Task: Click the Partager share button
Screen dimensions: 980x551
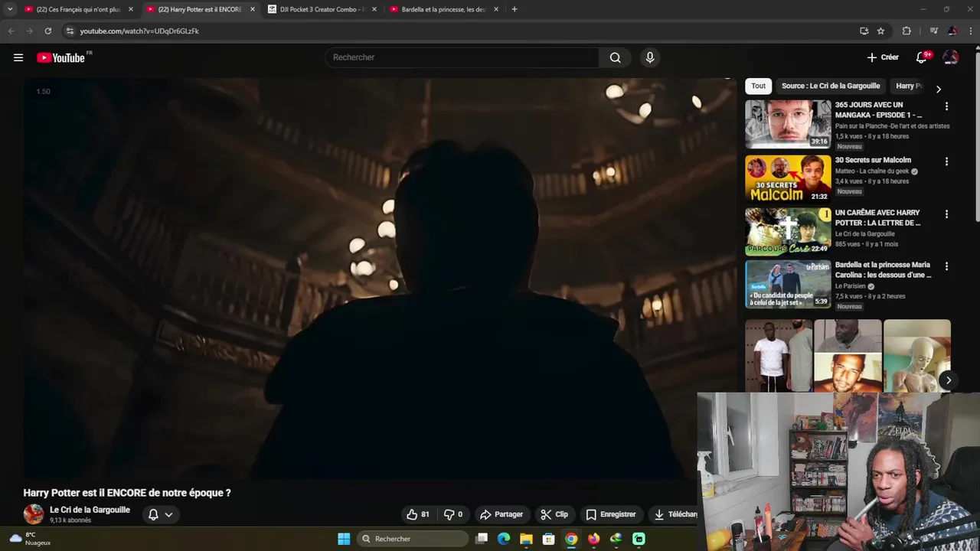Action: 501,514
